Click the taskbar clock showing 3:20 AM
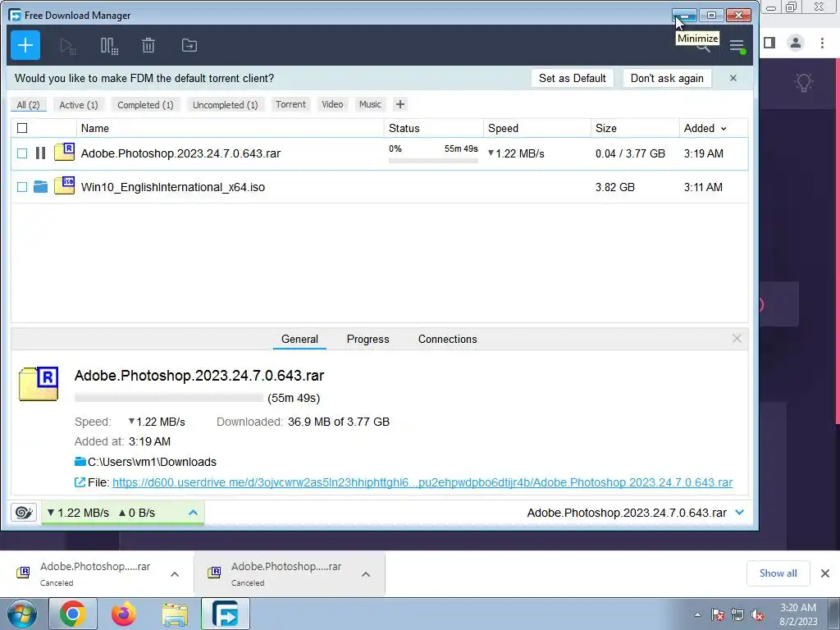The width and height of the screenshot is (840, 630). coord(798,614)
